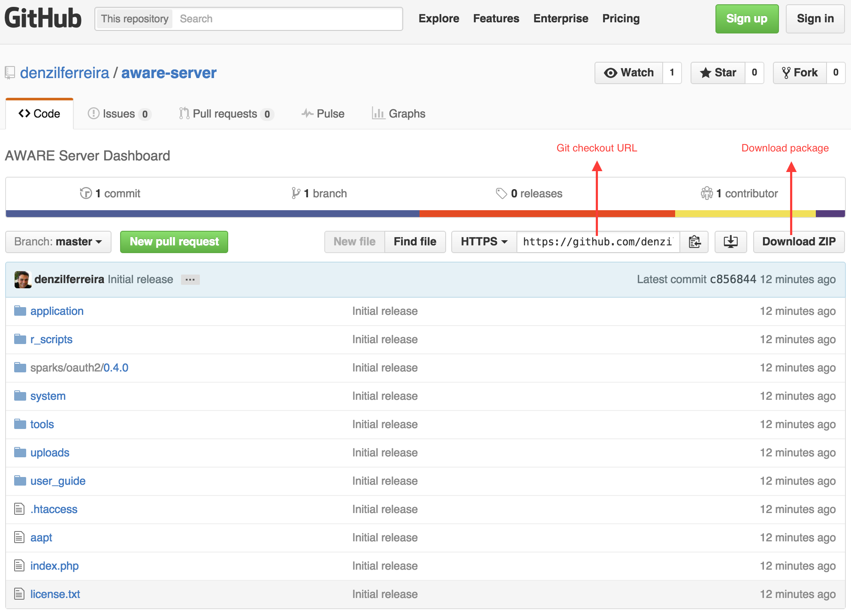This screenshot has height=616, width=851.
Task: Click the GitHub logo
Action: point(43,18)
